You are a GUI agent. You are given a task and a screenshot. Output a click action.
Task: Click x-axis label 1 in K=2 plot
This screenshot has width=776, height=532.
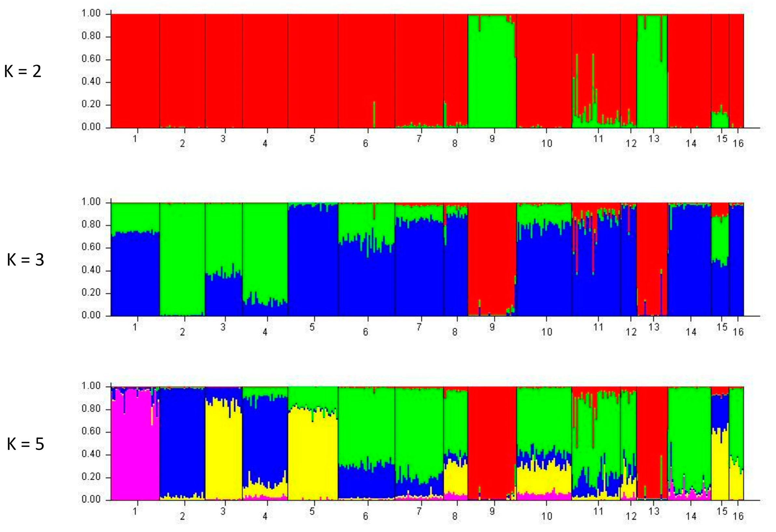pos(135,139)
